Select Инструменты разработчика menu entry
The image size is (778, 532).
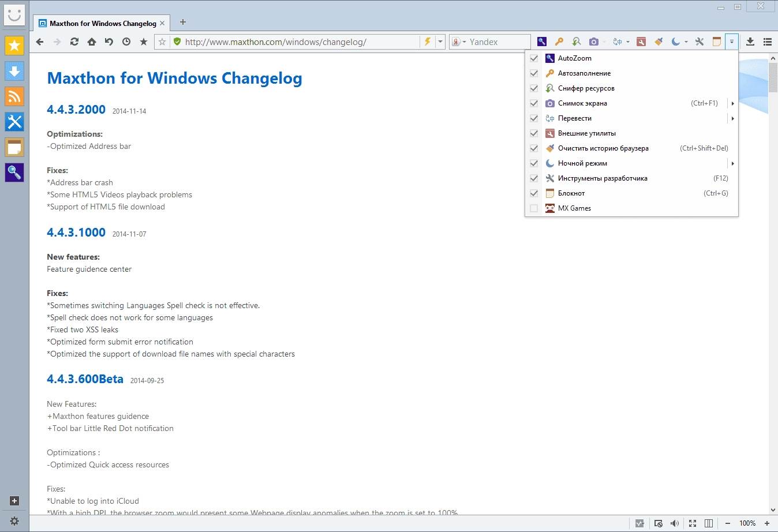[631, 178]
